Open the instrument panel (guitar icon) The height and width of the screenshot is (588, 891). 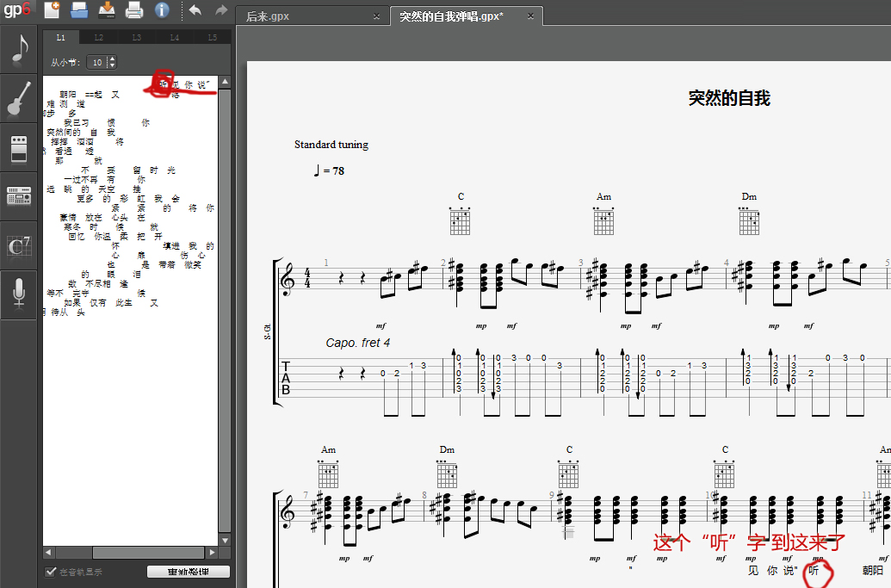click(x=18, y=98)
